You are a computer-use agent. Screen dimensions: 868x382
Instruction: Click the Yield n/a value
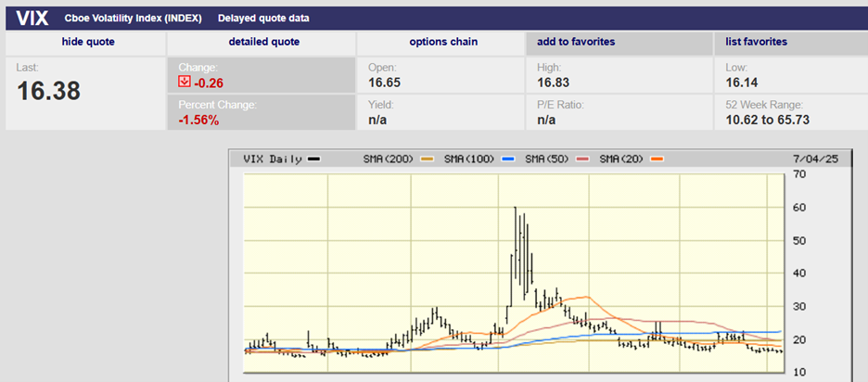pos(377,120)
